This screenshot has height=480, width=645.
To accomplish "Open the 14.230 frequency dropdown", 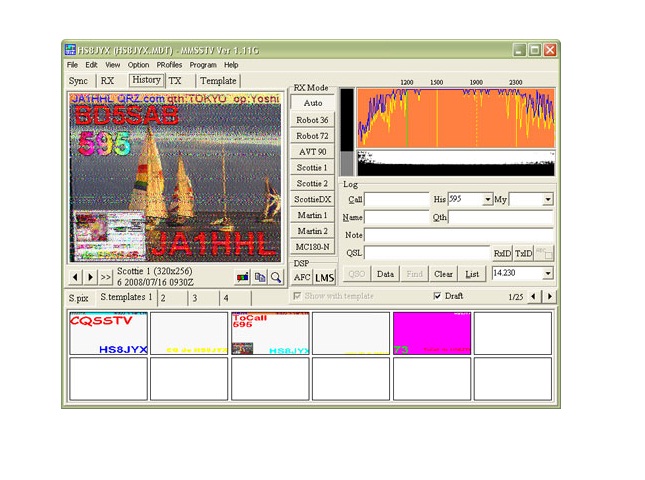I will click(547, 274).
